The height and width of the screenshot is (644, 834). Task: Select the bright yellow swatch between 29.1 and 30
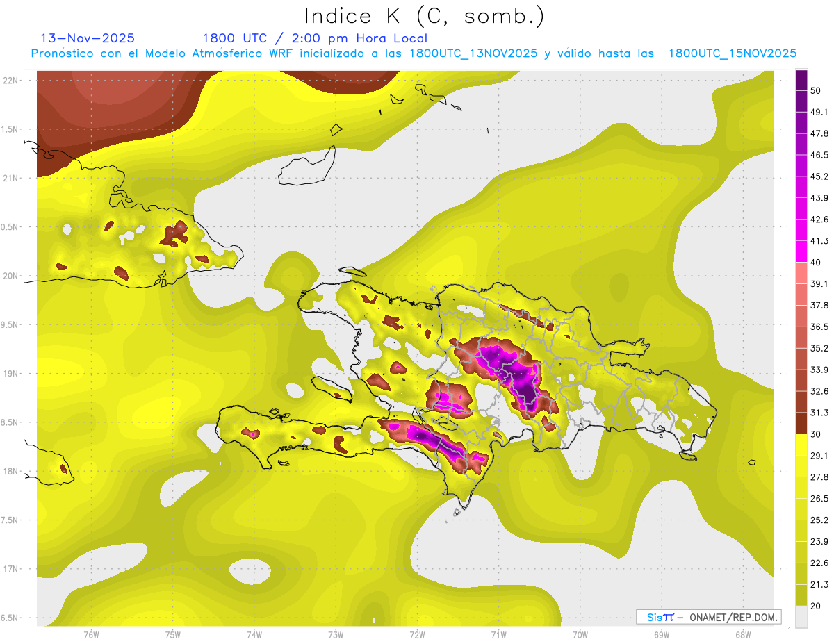(802, 445)
